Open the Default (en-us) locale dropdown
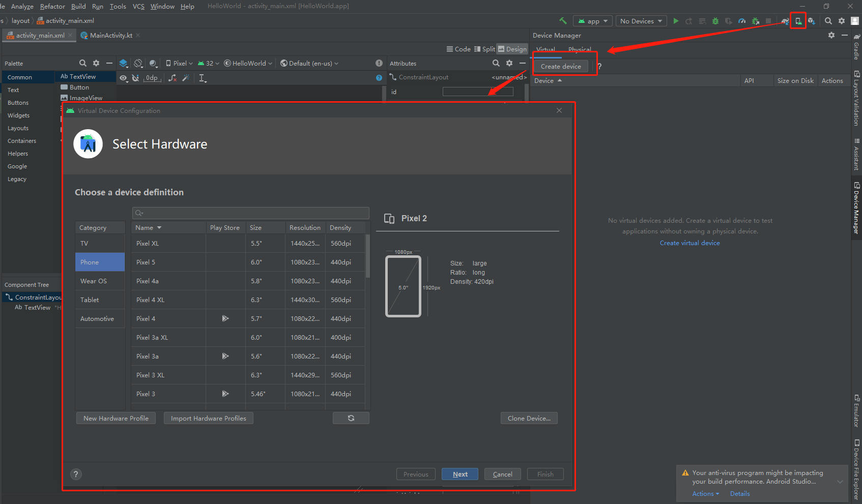Screen dimensions: 862x504 (x=309, y=63)
